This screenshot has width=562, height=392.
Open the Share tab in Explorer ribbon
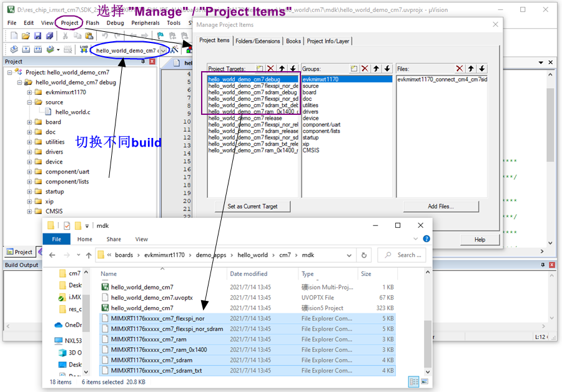coord(114,239)
